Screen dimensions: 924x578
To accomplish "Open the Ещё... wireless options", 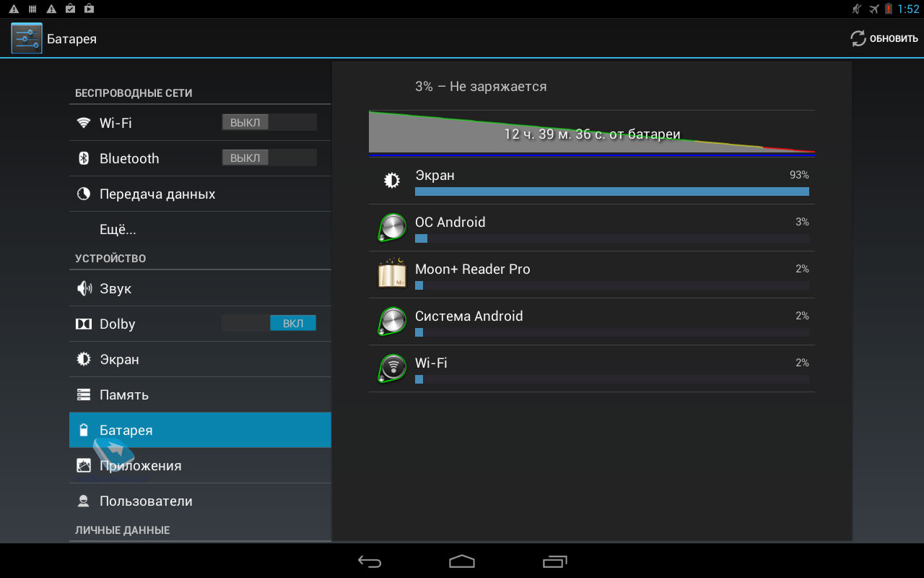I will [x=200, y=229].
